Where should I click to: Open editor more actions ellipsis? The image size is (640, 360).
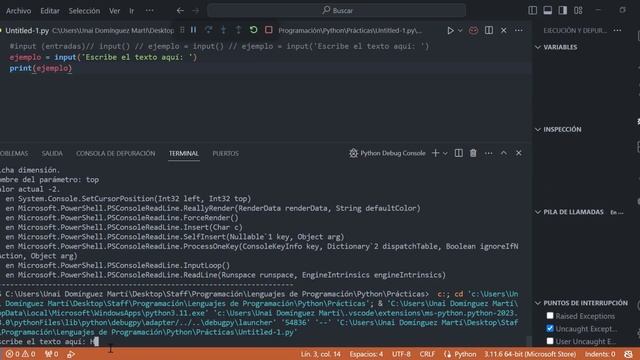(518, 31)
